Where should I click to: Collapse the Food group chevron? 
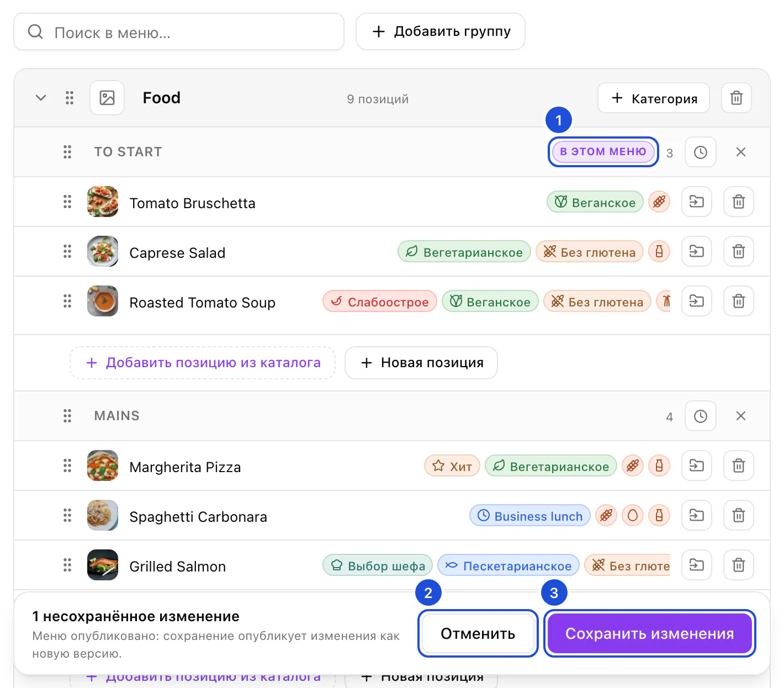41,98
